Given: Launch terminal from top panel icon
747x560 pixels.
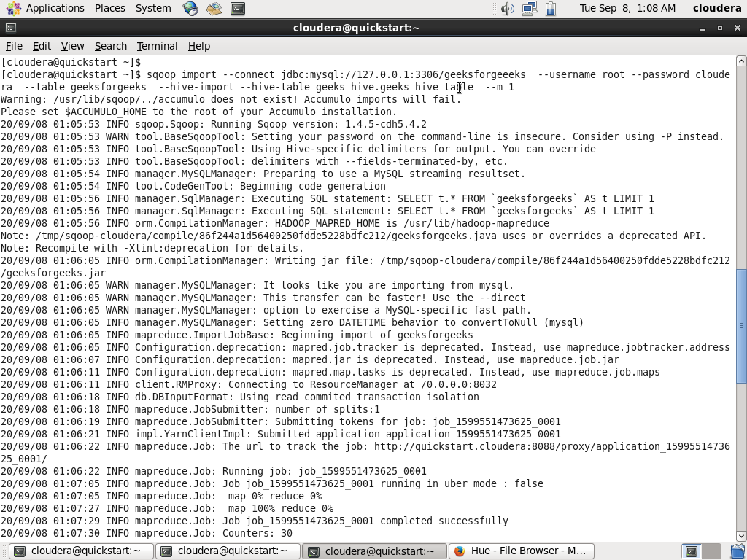Looking at the screenshot, I should (238, 8).
